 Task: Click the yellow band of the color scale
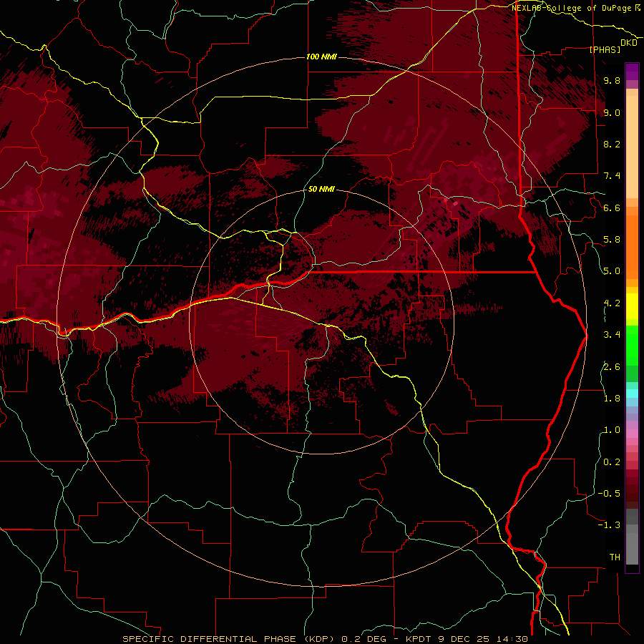click(632, 306)
